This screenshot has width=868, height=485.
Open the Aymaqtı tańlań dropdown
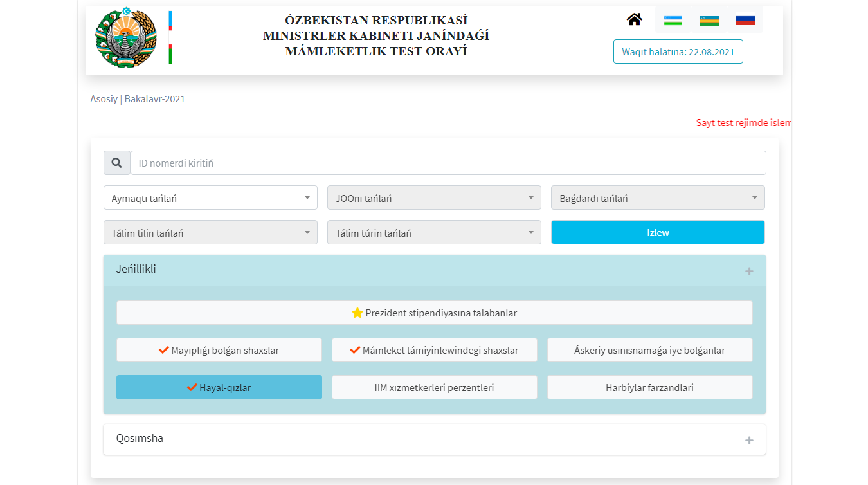210,198
